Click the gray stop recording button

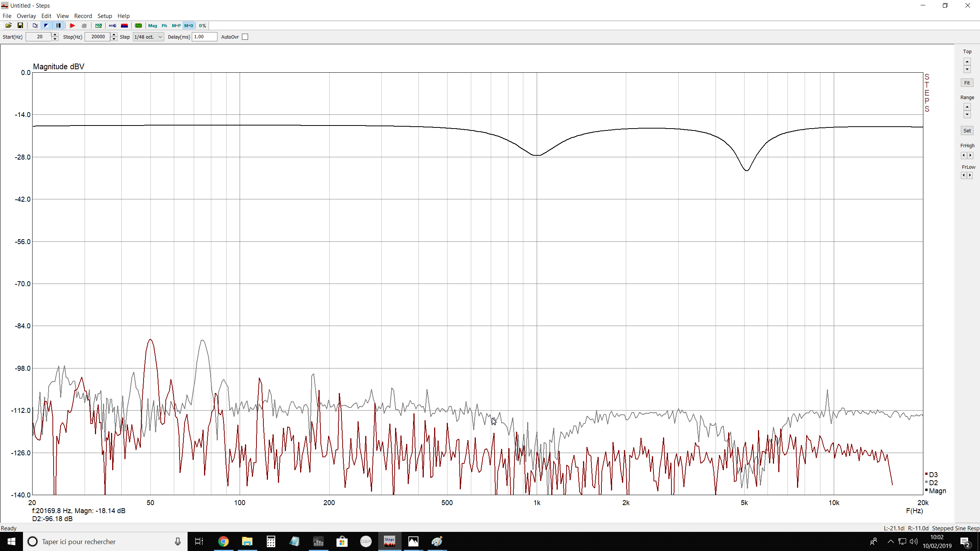pos(84,26)
